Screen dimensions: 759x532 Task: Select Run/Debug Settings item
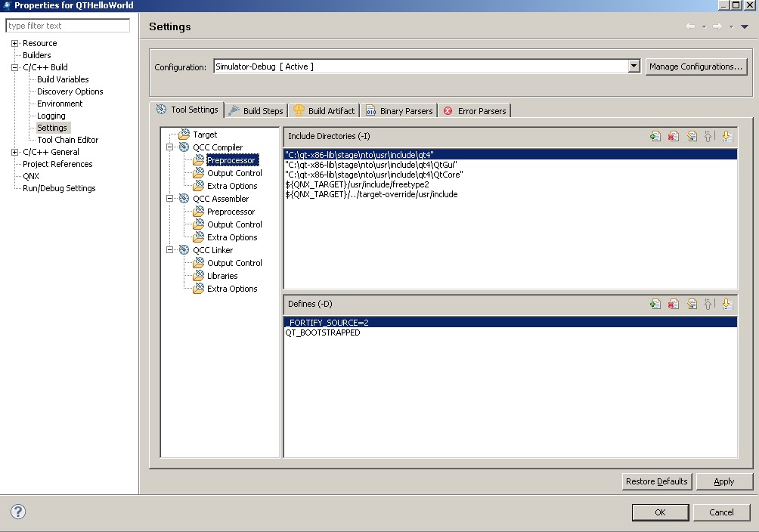59,188
